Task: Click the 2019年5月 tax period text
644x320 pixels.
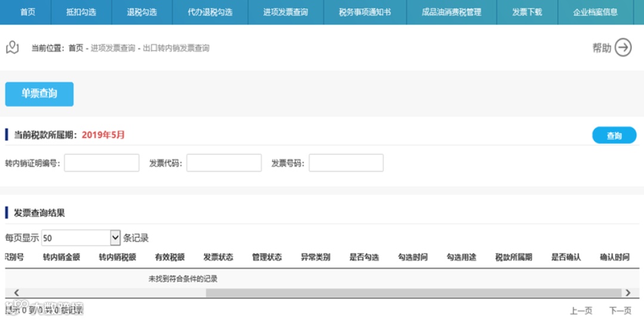Action: tap(103, 134)
